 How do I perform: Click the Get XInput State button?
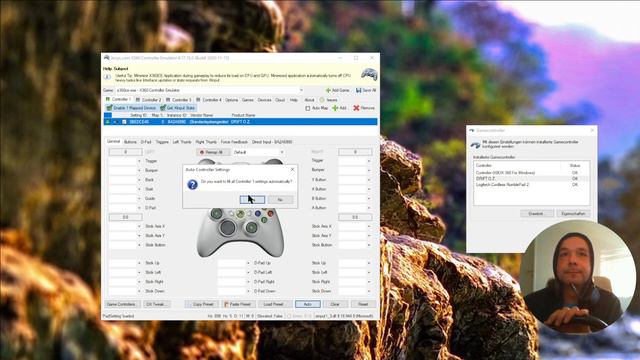coord(178,108)
